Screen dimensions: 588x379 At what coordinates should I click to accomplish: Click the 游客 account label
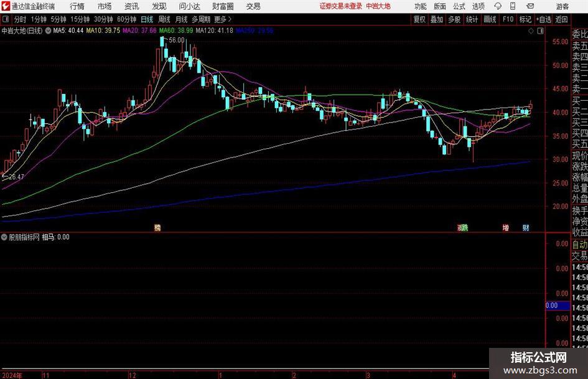[x=562, y=6]
